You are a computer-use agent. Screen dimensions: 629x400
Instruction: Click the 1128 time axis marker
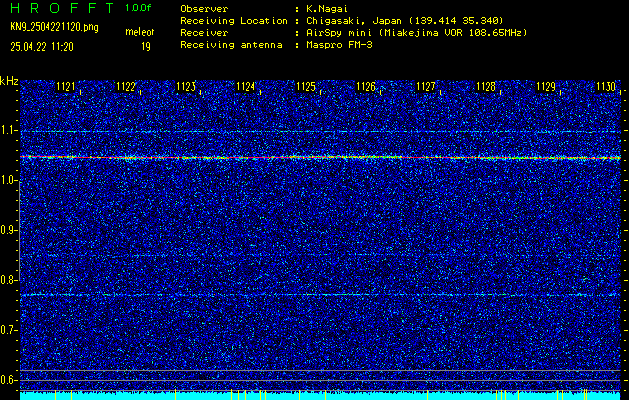(x=486, y=86)
